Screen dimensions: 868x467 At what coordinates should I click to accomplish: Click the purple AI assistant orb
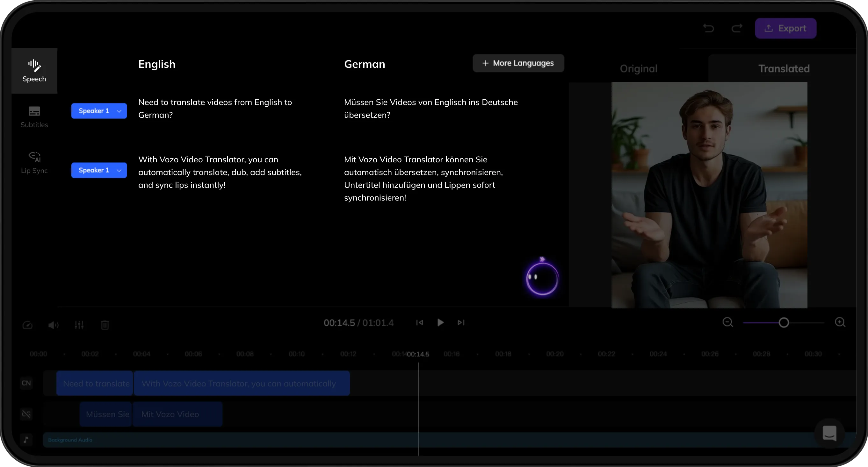point(542,279)
